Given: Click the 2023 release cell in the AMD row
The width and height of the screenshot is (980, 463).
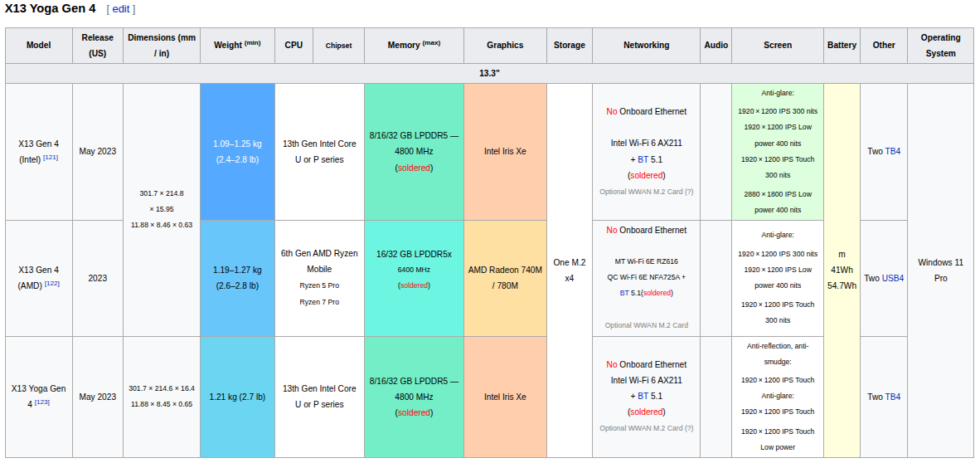Looking at the screenshot, I should (98, 278).
